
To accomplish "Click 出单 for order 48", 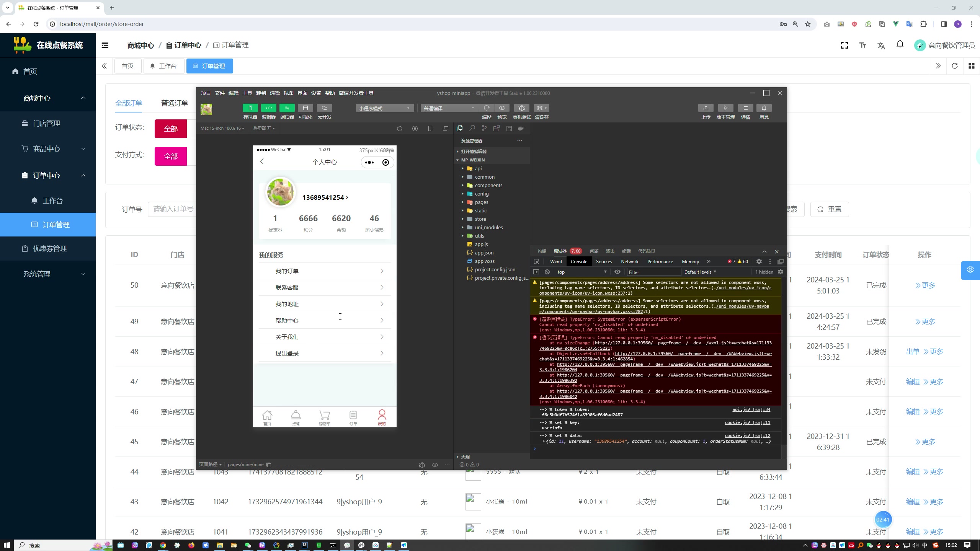I will pyautogui.click(x=913, y=352).
